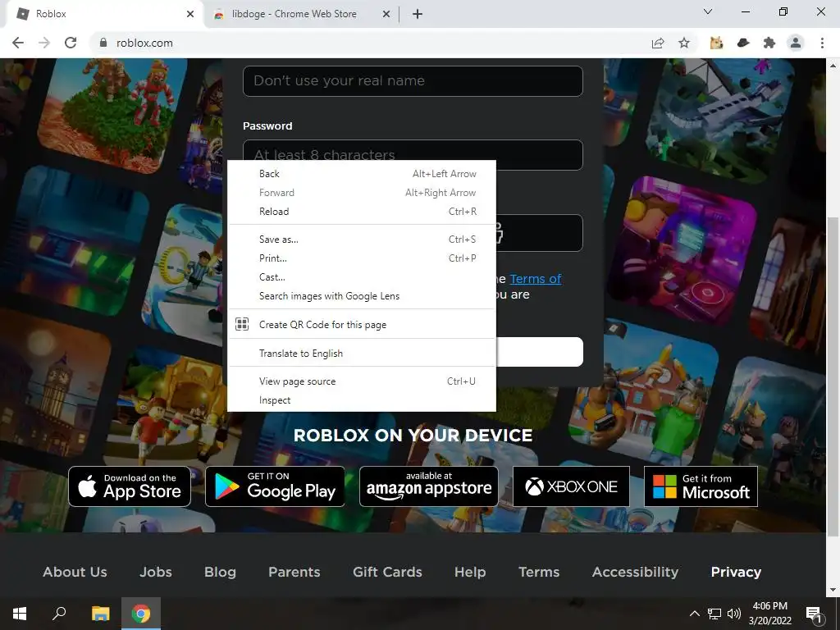Open the Gift Cards footer link

387,572
